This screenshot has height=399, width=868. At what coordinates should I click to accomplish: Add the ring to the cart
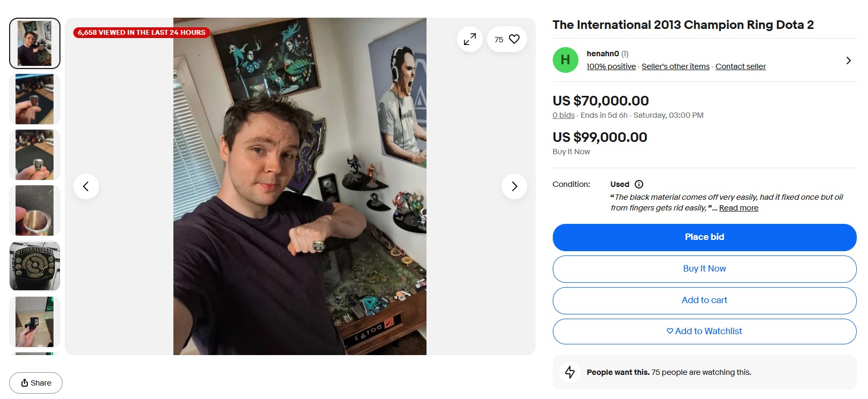point(704,300)
